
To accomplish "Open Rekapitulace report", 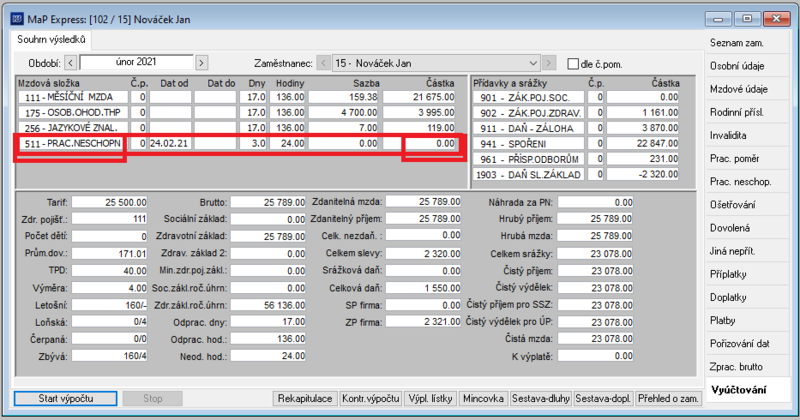I will [x=305, y=399].
